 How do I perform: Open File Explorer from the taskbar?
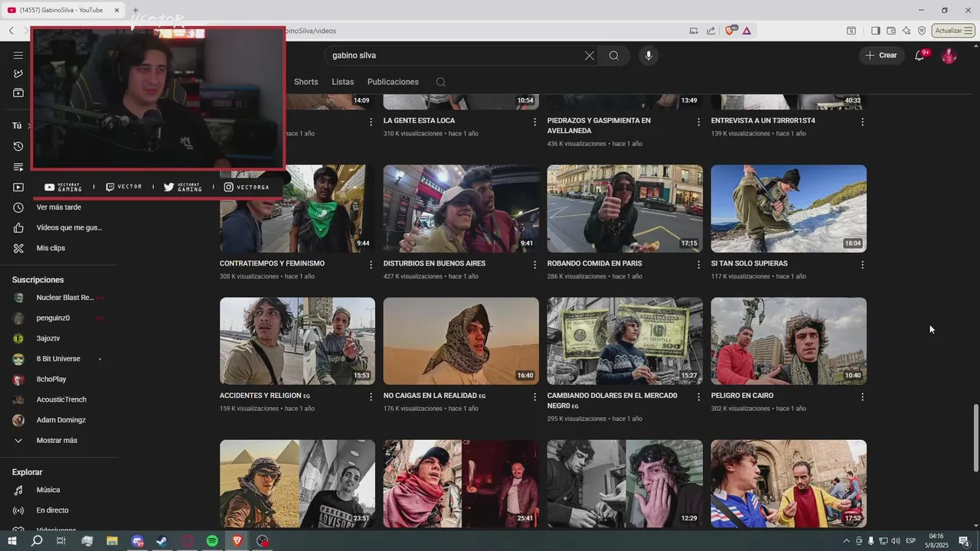click(112, 541)
